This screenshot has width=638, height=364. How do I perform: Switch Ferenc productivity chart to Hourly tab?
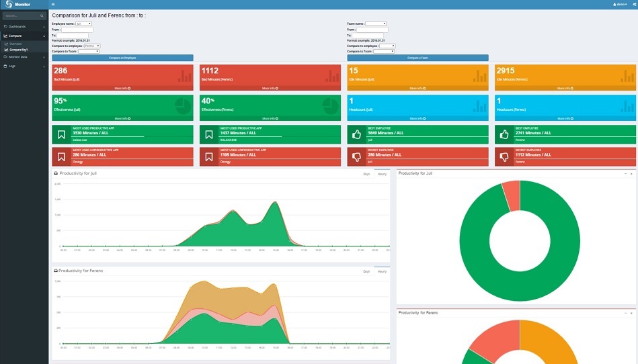382,271
